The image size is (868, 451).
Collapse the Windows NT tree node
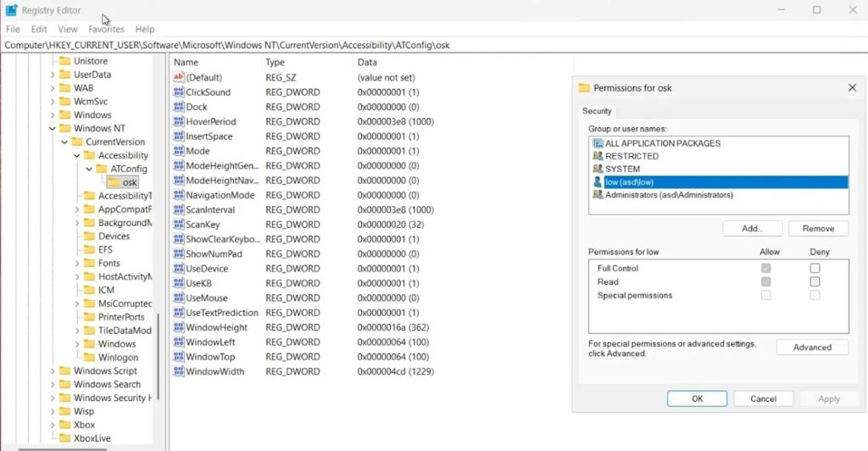pos(53,129)
